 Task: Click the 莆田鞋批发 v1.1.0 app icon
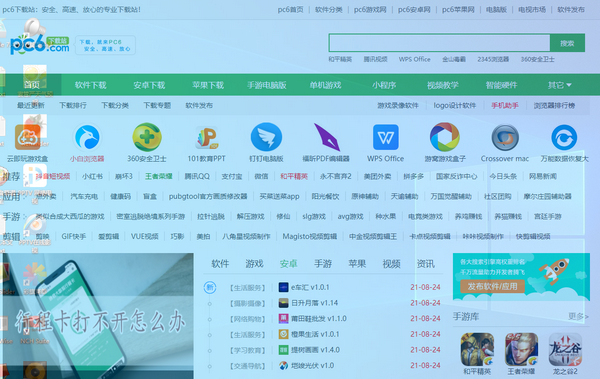[283, 319]
